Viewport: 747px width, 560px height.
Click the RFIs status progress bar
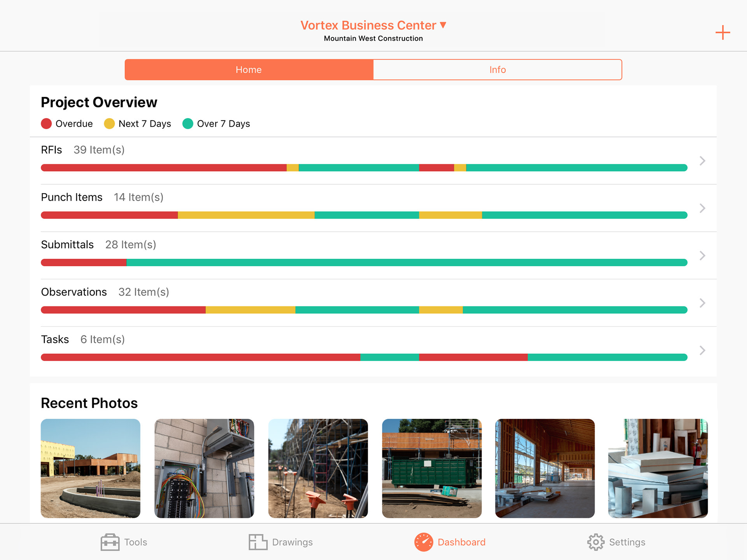tap(364, 168)
